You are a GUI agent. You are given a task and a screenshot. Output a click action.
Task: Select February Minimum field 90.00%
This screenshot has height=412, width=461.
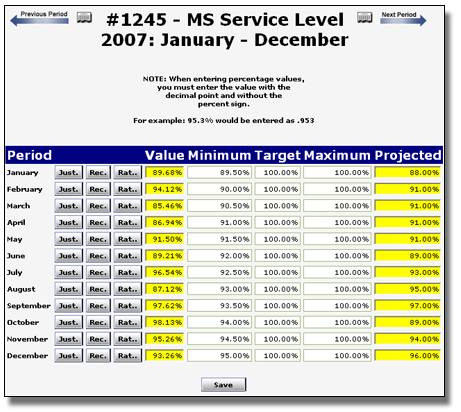pos(219,189)
